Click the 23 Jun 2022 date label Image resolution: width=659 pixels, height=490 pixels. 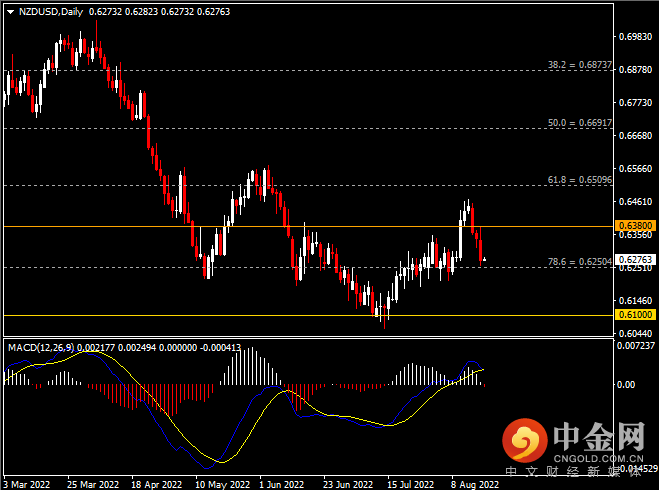click(x=348, y=485)
